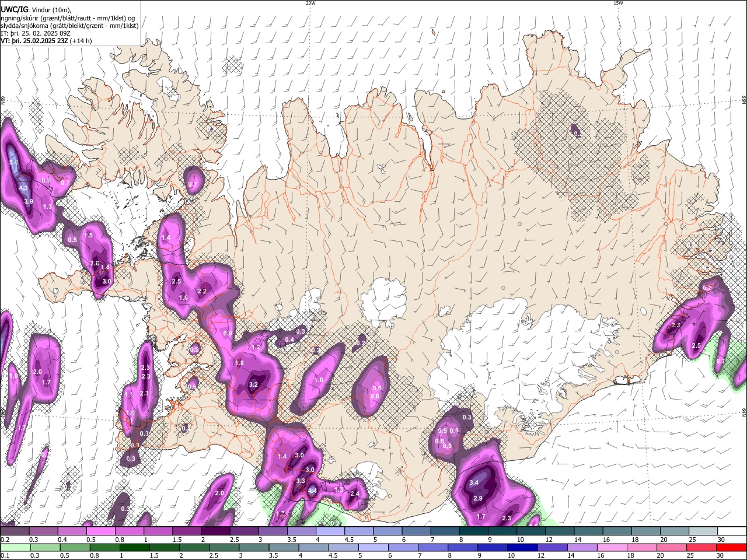The height and width of the screenshot is (560, 747).
Task: Click the 'UWC/IG: Vindur (10m),' title text
Action: click(36, 9)
